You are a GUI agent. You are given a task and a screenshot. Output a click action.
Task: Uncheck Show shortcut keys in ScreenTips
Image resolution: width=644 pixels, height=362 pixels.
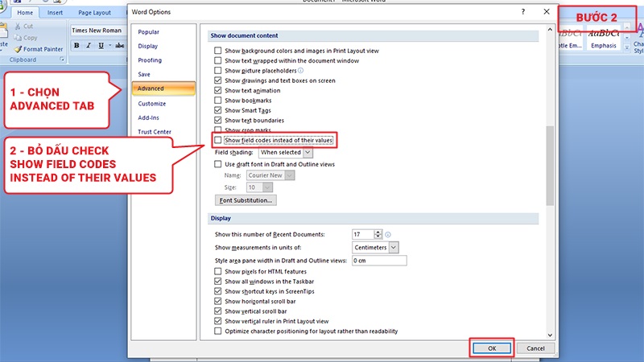pyautogui.click(x=217, y=291)
